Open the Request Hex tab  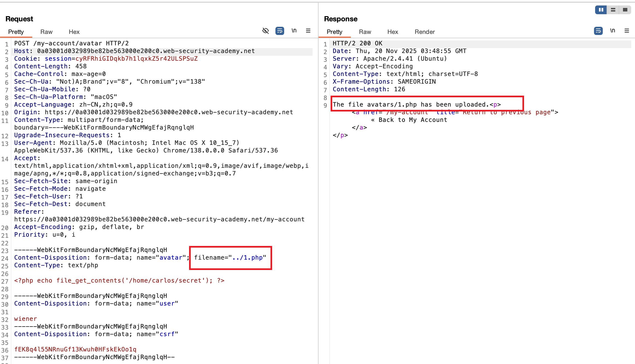(74, 32)
